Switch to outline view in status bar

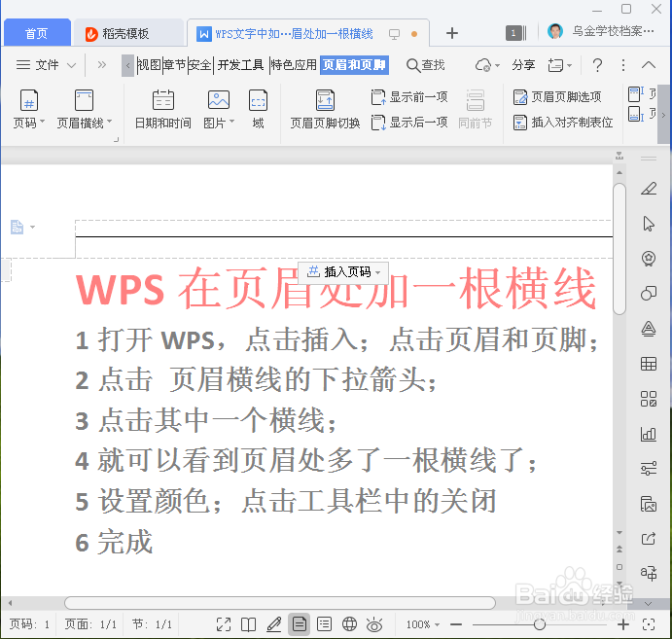coord(324,624)
